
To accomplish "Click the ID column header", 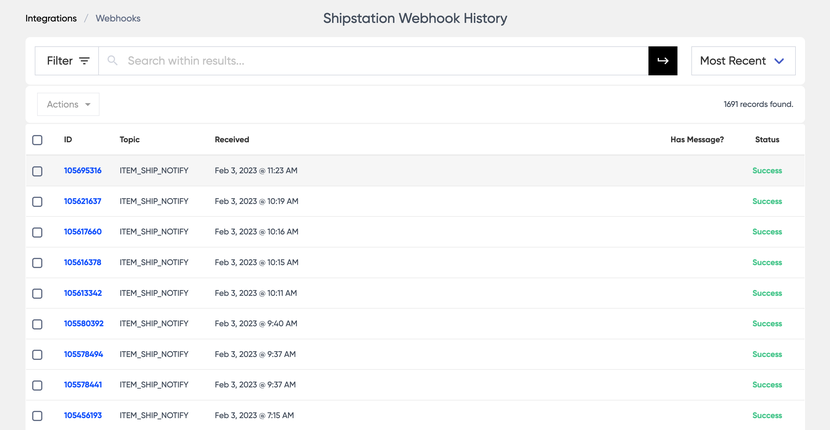I will [x=68, y=140].
